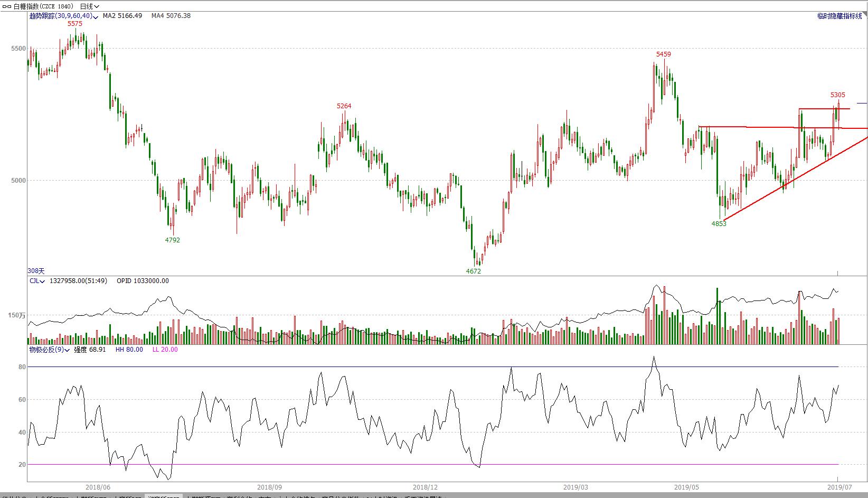Select the rising red trend line from 4853

click(795, 178)
